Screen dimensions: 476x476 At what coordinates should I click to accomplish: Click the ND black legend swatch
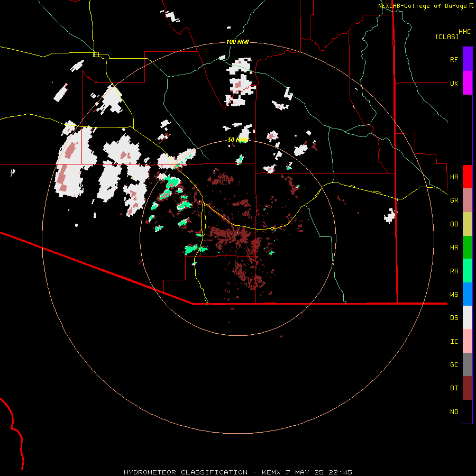(467, 411)
